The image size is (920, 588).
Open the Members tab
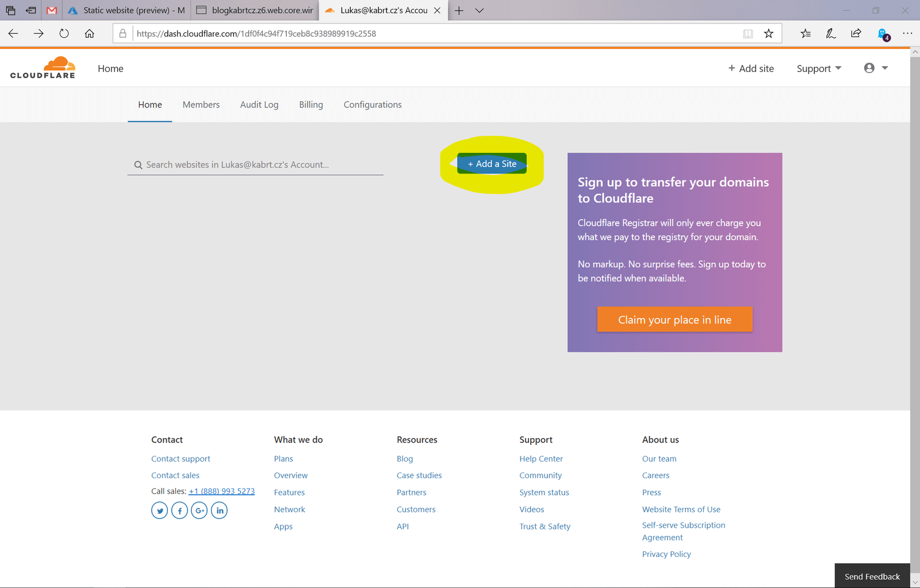tap(201, 105)
